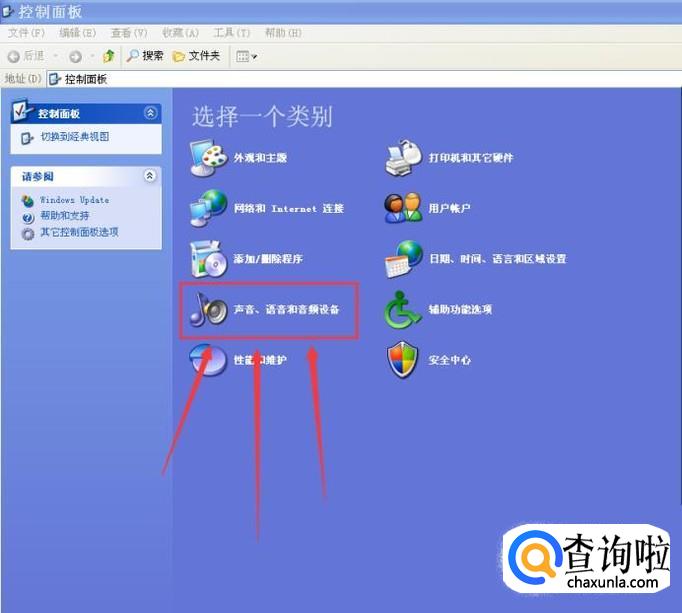Open the 外观和主题 category icon

208,158
